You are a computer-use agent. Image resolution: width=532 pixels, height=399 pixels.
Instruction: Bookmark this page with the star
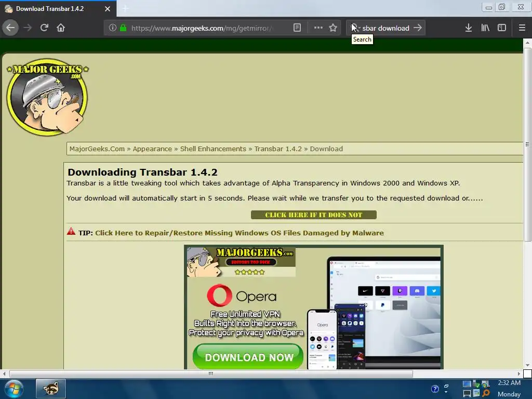(333, 28)
